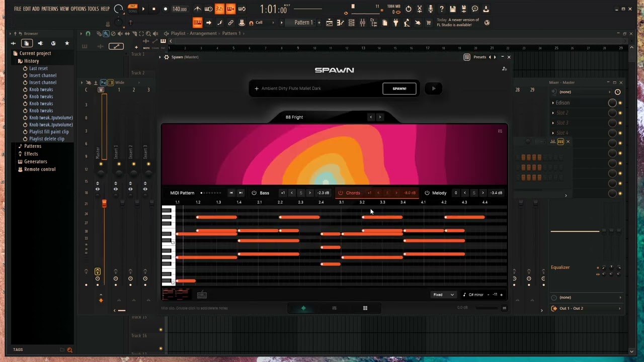Click the Melody -3.4 dB volume value
This screenshot has height=362, width=644.
click(496, 193)
